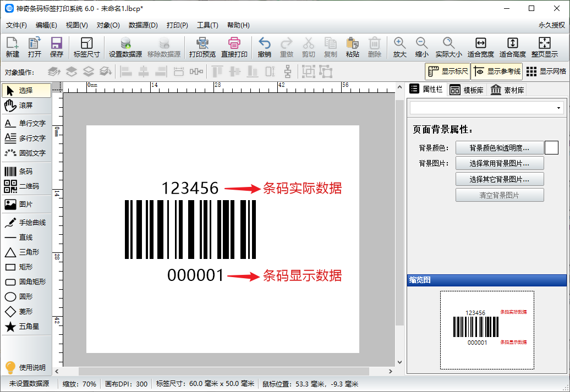Open the 文件(F) menu
Screen dimensions: 570x392
coord(17,25)
